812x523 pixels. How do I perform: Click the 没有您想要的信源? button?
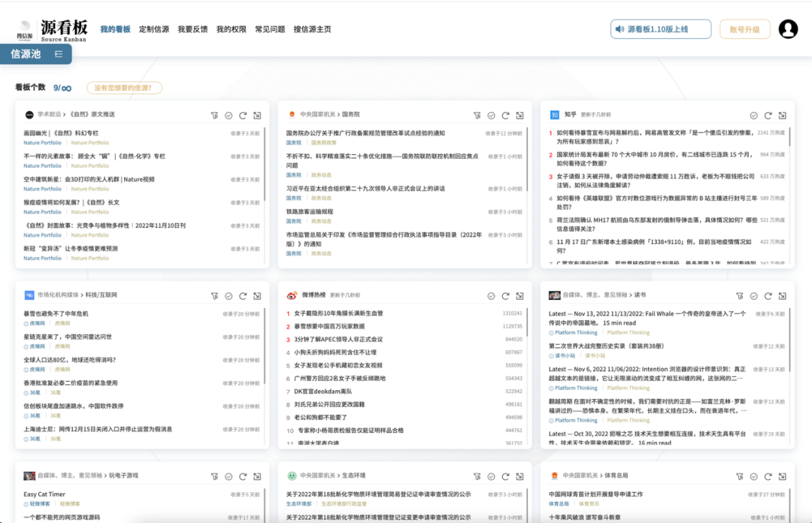click(x=124, y=88)
